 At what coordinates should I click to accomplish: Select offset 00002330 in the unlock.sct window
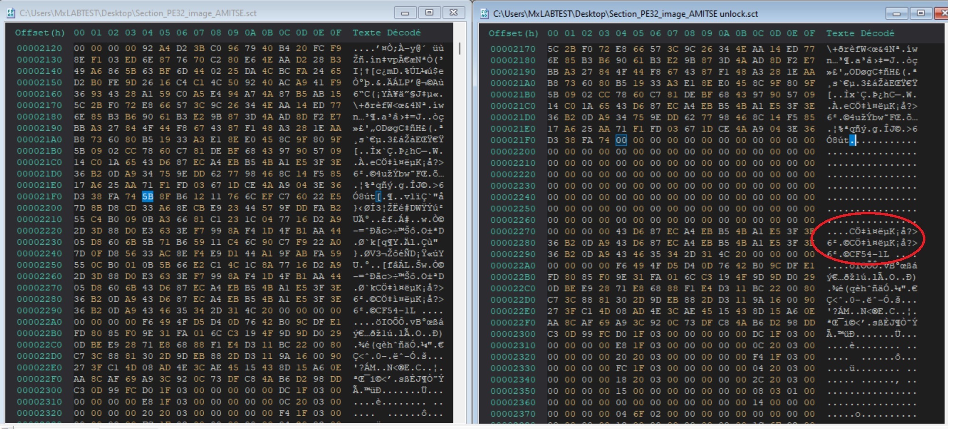point(513,368)
